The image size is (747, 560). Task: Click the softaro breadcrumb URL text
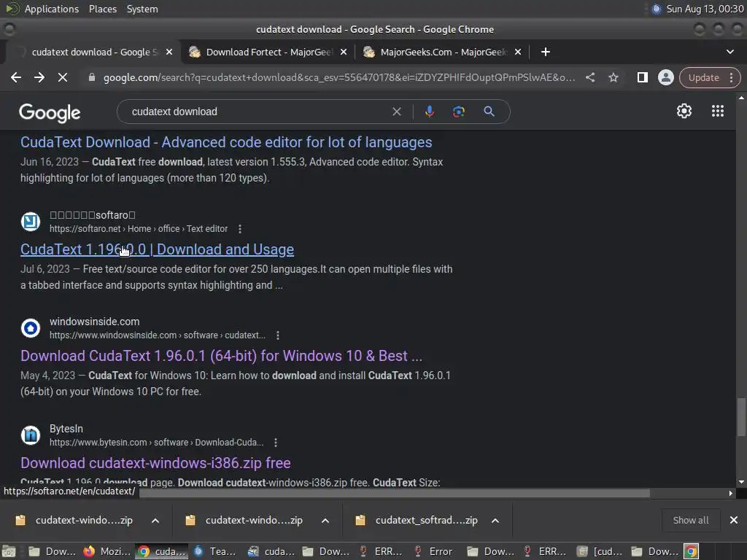139,228
